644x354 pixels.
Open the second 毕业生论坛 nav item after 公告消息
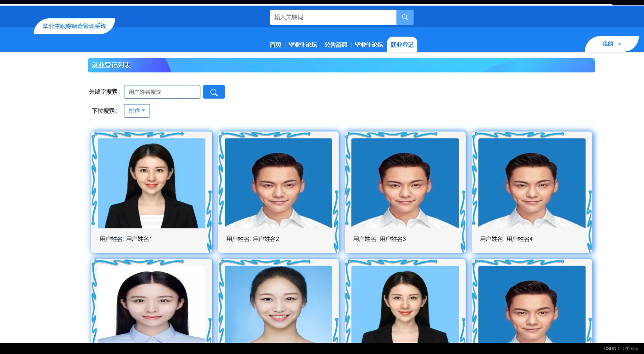tap(369, 45)
